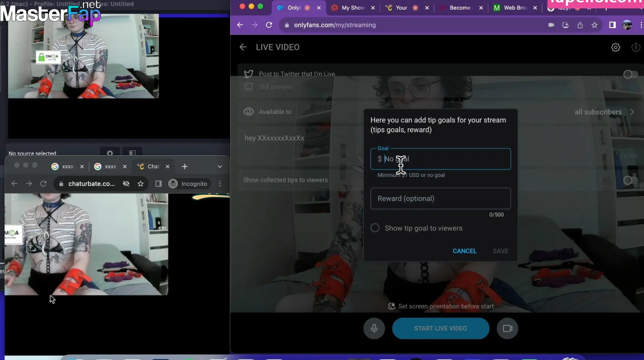Screen dimensions: 644x360
Task: Go back in the chaturbate incognito window
Action: (14, 184)
